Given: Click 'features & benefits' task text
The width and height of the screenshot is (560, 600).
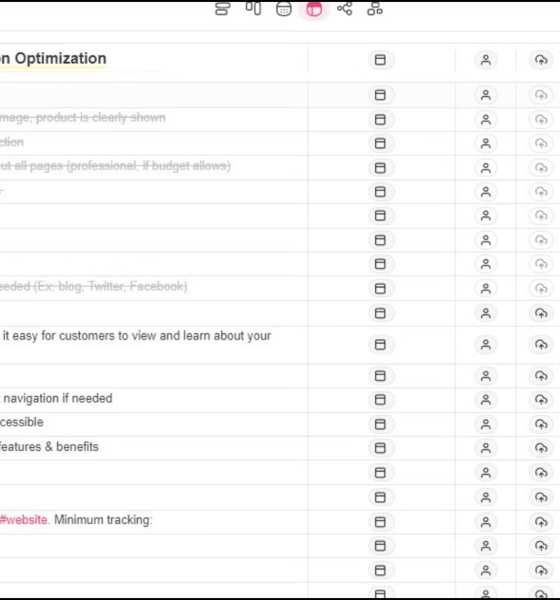Looking at the screenshot, I should [x=49, y=447].
